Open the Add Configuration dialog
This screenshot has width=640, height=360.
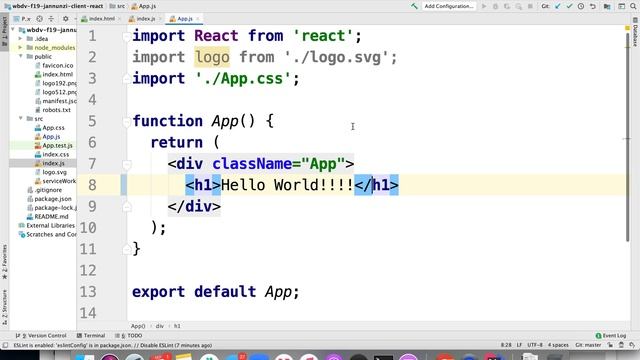[449, 6]
